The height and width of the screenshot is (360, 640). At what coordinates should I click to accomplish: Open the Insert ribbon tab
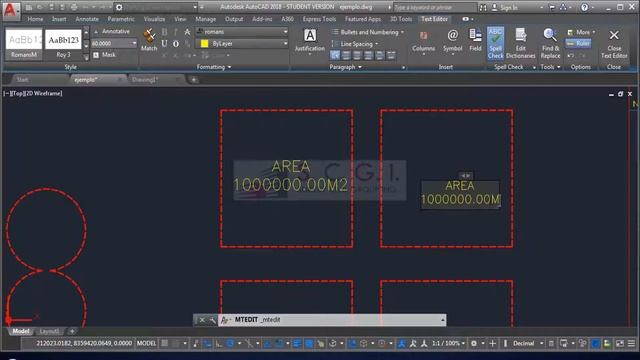click(59, 19)
